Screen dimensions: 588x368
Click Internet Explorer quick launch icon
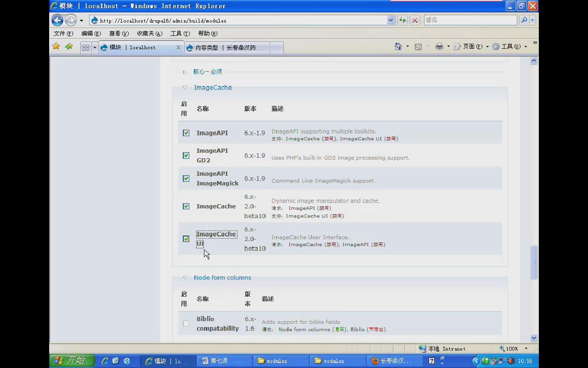[x=105, y=361]
